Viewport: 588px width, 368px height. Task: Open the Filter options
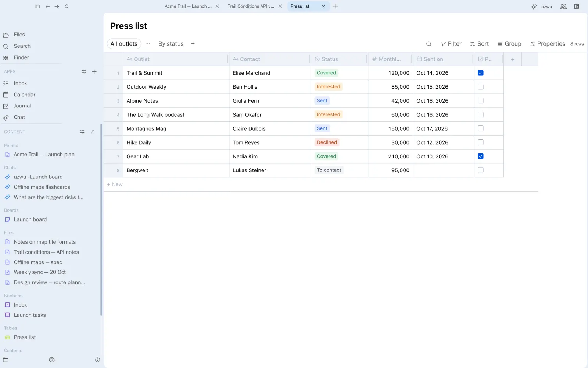[x=451, y=44]
